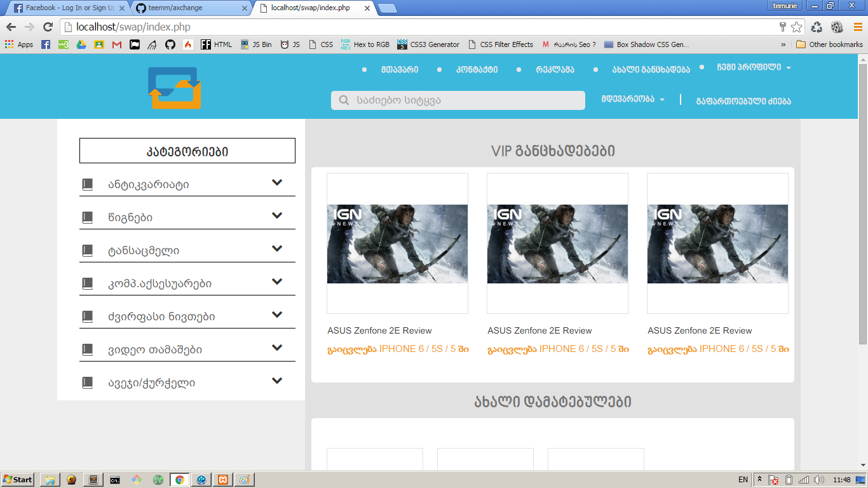The height and width of the screenshot is (488, 868).
Task: Open the Sublime Text taskbar icon
Action: tap(93, 480)
